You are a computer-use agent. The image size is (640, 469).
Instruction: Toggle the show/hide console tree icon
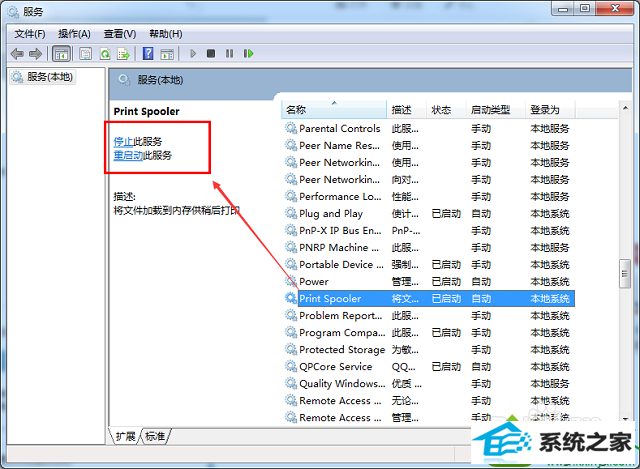[x=61, y=53]
